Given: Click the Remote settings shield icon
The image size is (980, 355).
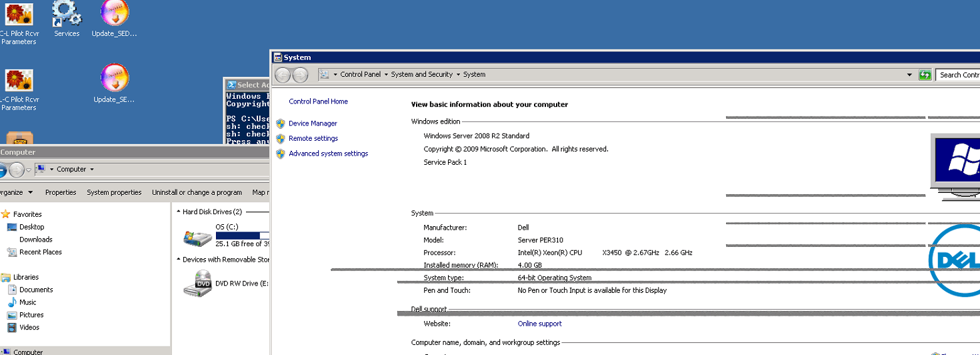Looking at the screenshot, I should [x=281, y=139].
